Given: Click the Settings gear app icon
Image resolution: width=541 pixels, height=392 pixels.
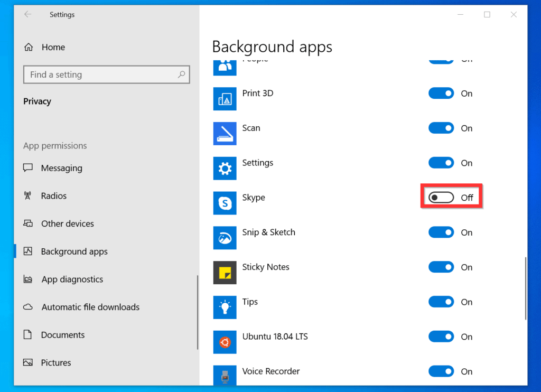Looking at the screenshot, I should [225, 169].
